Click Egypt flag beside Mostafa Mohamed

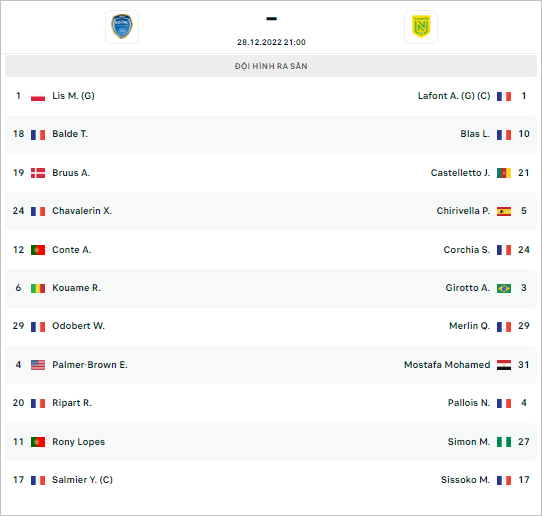[x=504, y=365]
